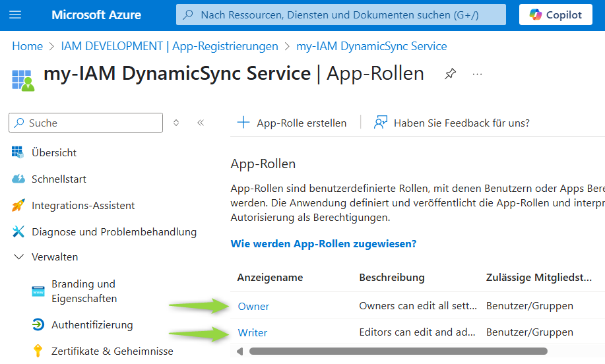
Task: Sort by Anzeigename column header
Action: 270,277
